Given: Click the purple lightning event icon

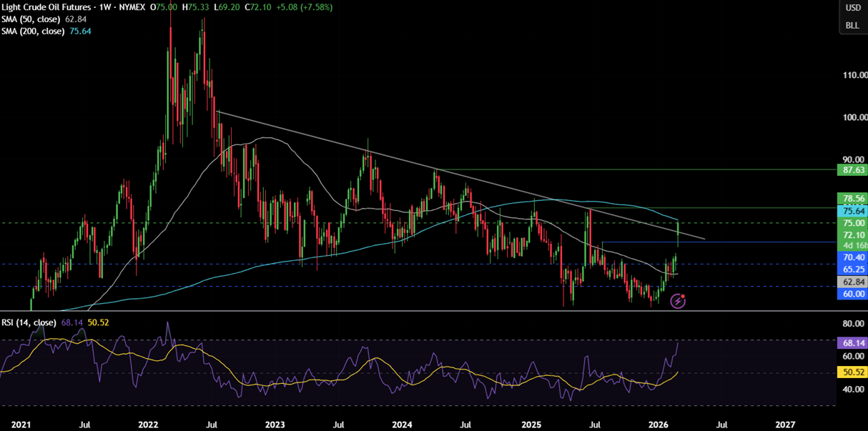Looking at the screenshot, I should 678,301.
